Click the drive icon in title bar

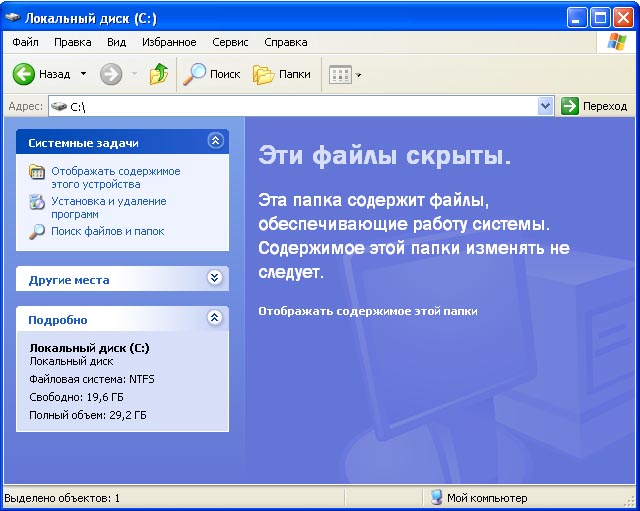[13, 18]
